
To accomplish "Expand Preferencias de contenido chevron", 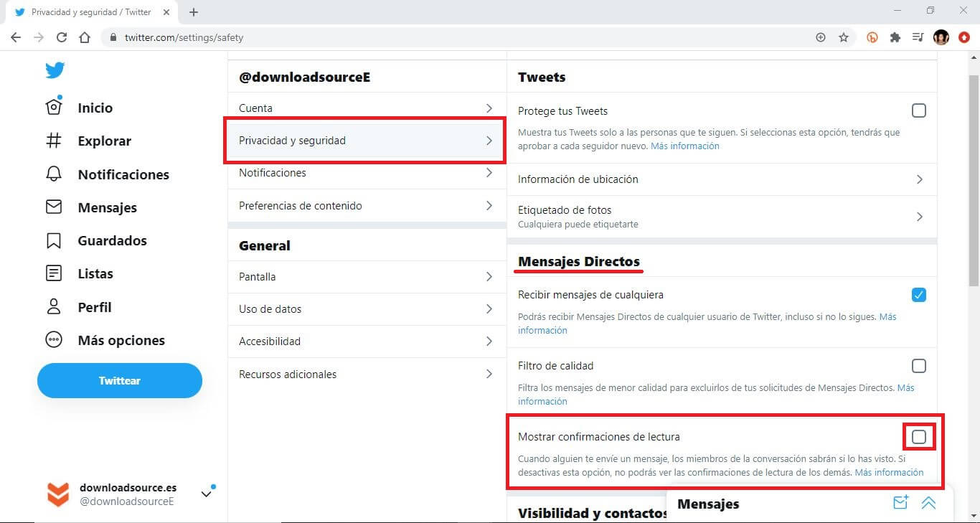I will (x=489, y=205).
